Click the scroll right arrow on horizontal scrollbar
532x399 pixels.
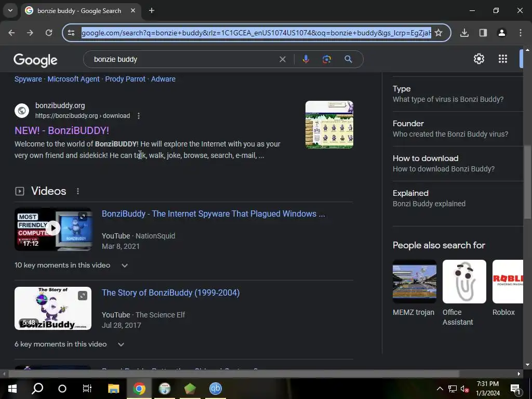pyautogui.click(x=519, y=374)
